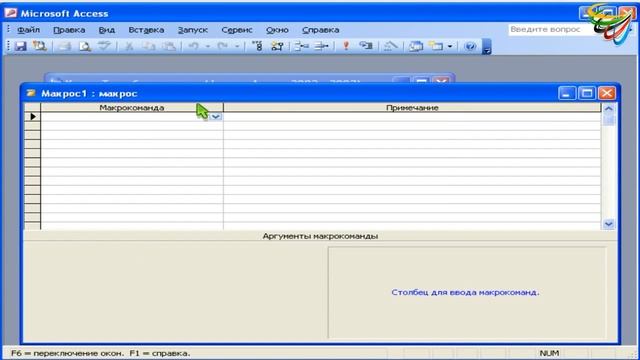
Task: Open the Правка menu
Action: tap(69, 30)
